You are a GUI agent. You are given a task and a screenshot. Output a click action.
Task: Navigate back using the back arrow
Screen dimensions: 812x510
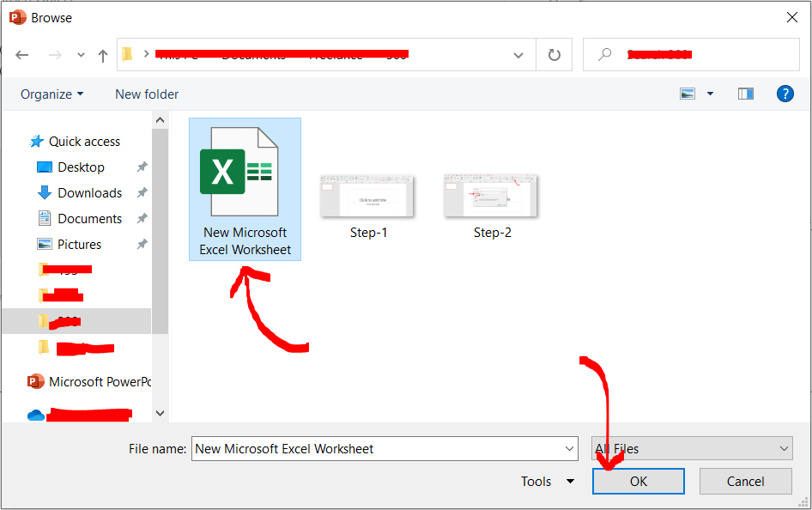tap(22, 54)
